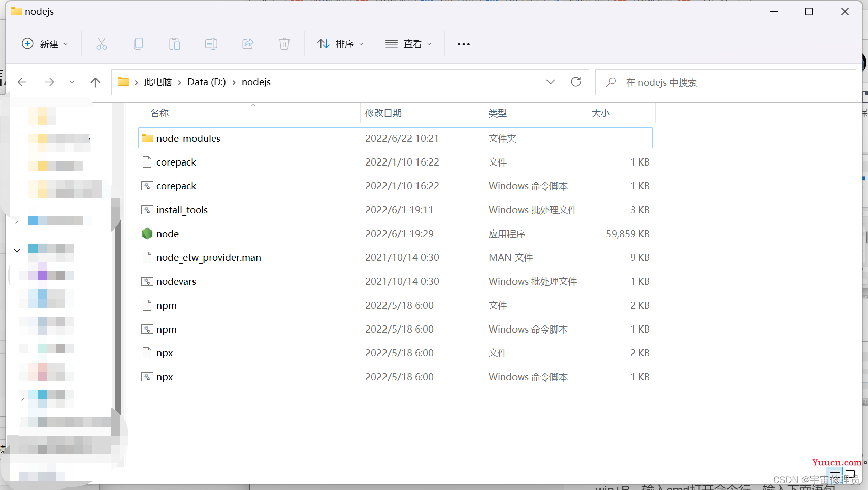
Task: Switch to details view icon at bottom right
Action: tap(834, 476)
